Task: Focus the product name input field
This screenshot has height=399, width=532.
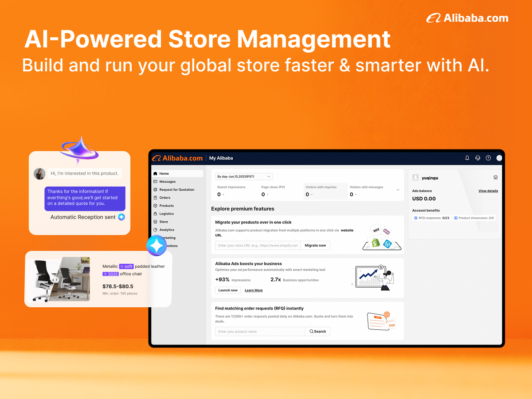Action: pyautogui.click(x=260, y=332)
